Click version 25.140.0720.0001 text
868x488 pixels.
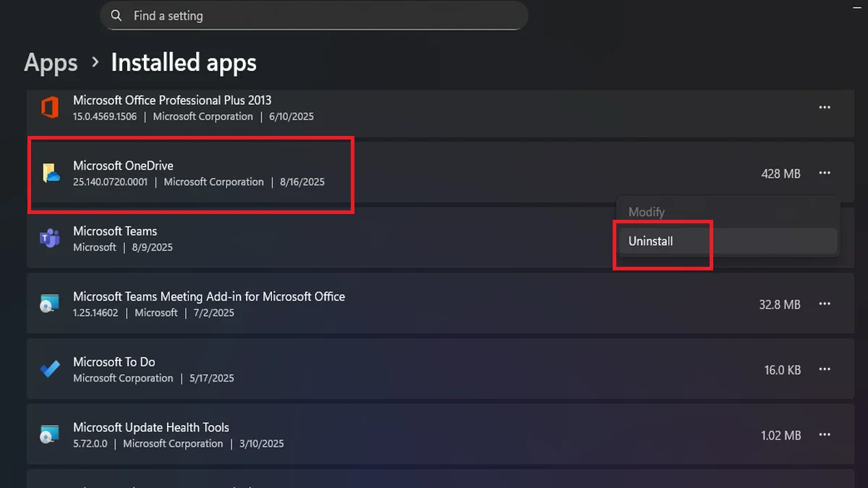[110, 181]
